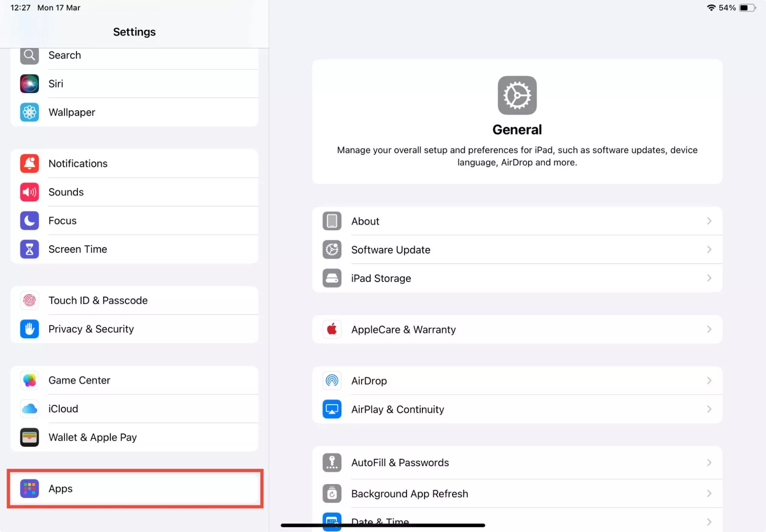Tap the Screen Time hourglass icon

pos(30,249)
